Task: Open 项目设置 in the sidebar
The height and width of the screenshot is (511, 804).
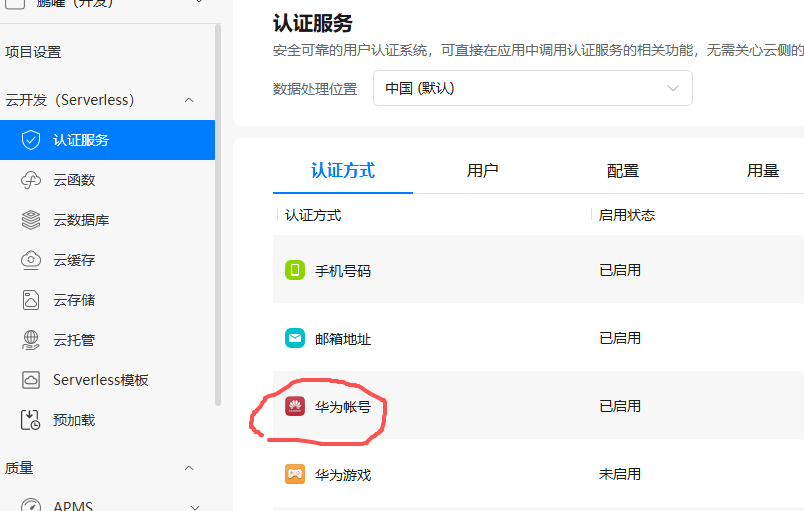Action: pyautogui.click(x=33, y=52)
